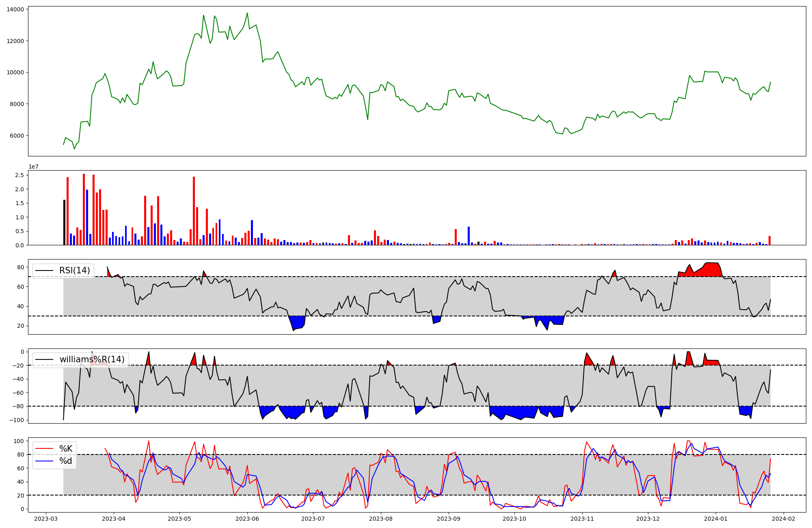812x528 pixels.
Task: Click the first black volume bar
Action: [64, 222]
